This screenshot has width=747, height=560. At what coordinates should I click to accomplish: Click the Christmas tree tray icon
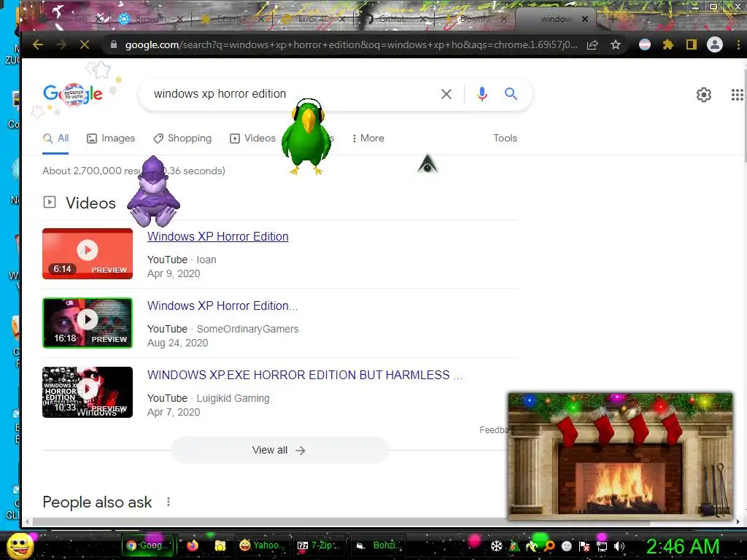click(514, 546)
